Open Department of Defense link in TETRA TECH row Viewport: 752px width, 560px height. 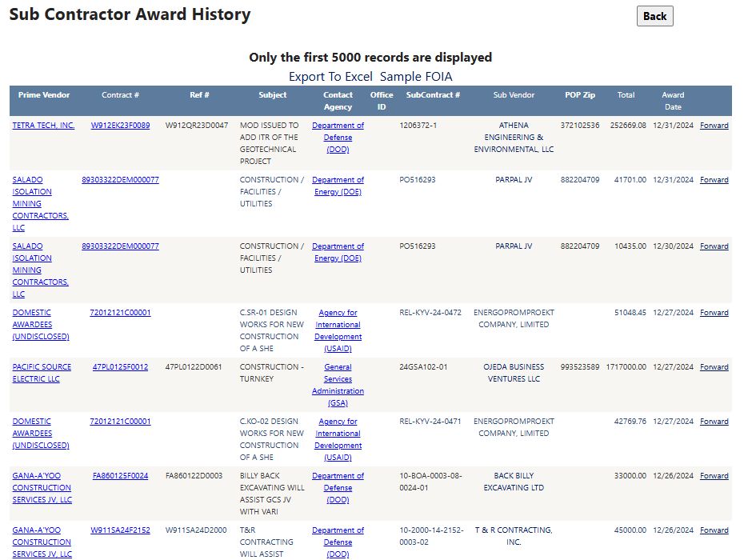[338, 137]
